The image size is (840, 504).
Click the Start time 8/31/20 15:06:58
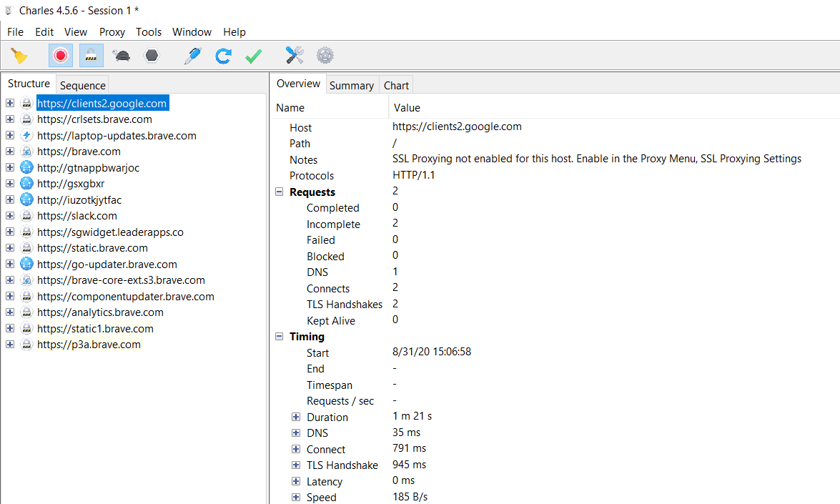point(432,352)
